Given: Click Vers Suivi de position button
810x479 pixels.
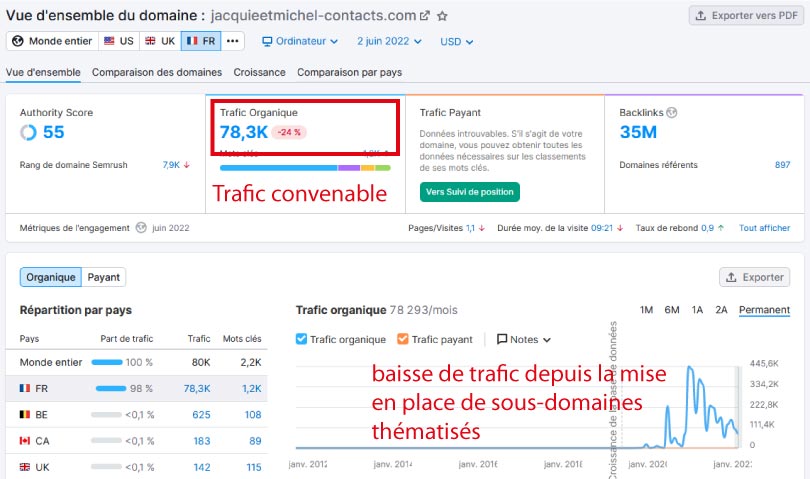Looking at the screenshot, I should click(x=470, y=192).
